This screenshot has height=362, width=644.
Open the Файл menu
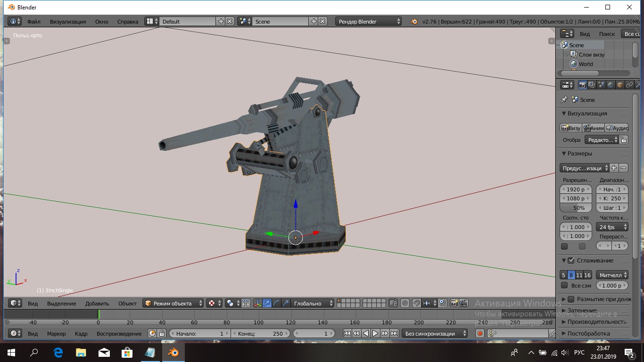click(33, 21)
